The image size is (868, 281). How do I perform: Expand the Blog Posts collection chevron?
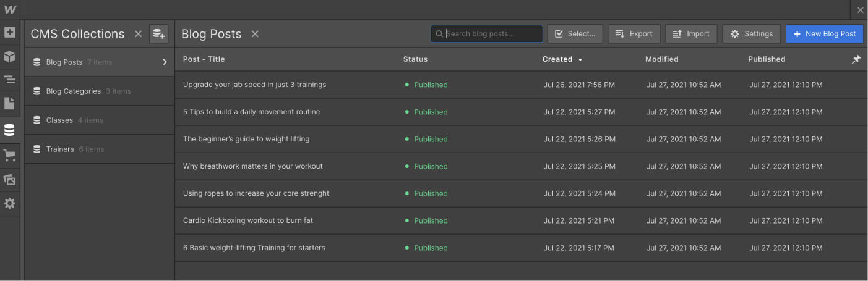click(x=165, y=62)
